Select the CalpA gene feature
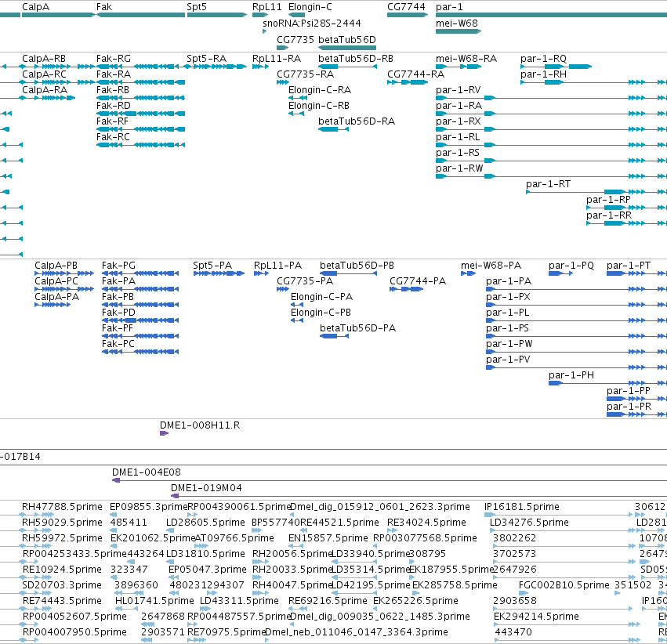The width and height of the screenshot is (667, 644). coord(59,15)
